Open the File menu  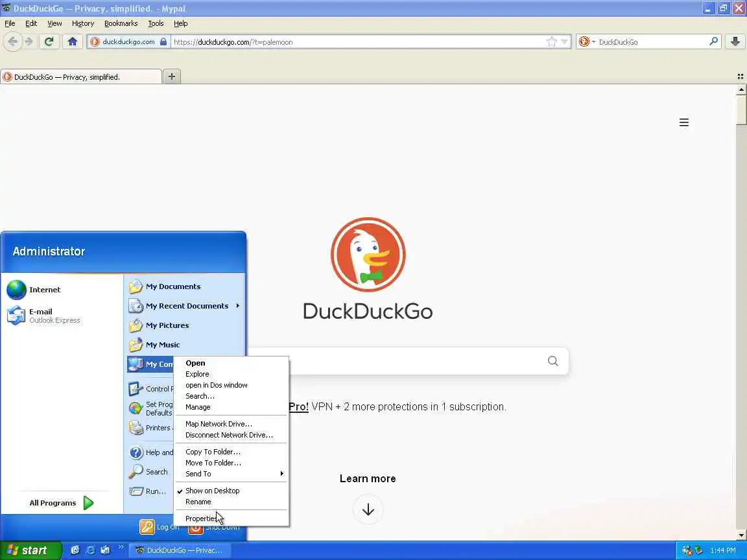pos(10,23)
